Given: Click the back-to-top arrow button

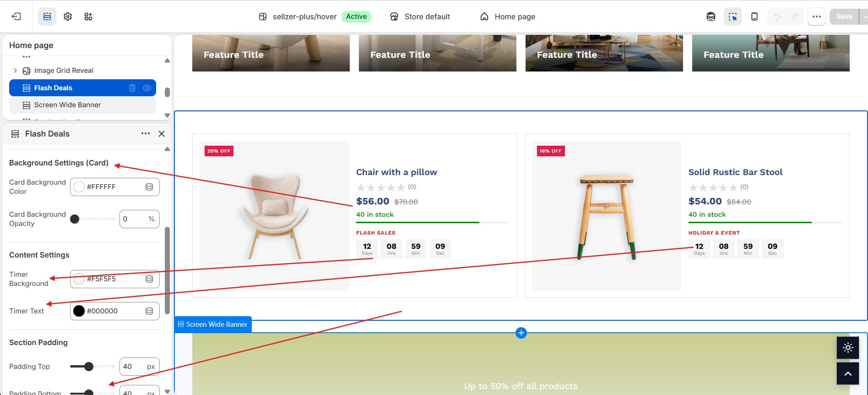Looking at the screenshot, I should point(848,374).
